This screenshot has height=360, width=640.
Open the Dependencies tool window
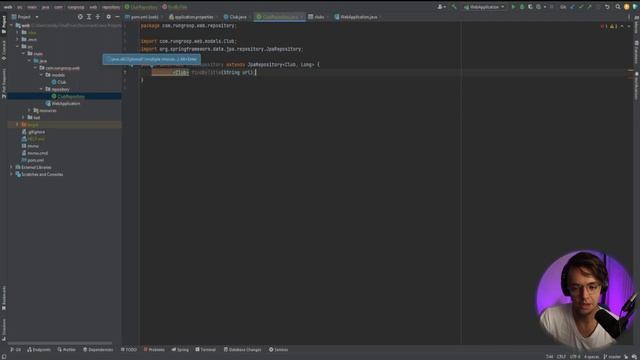pos(98,350)
